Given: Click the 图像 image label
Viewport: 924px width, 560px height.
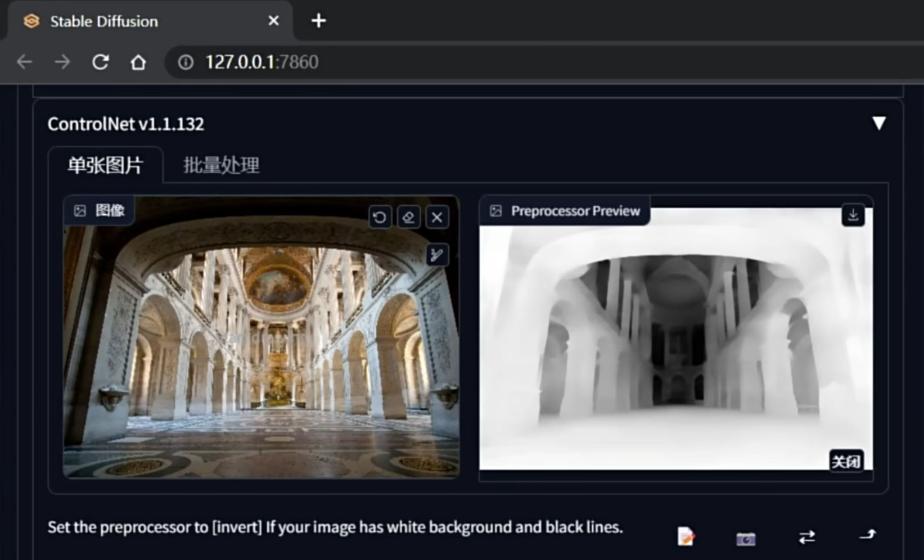Looking at the screenshot, I should point(99,210).
